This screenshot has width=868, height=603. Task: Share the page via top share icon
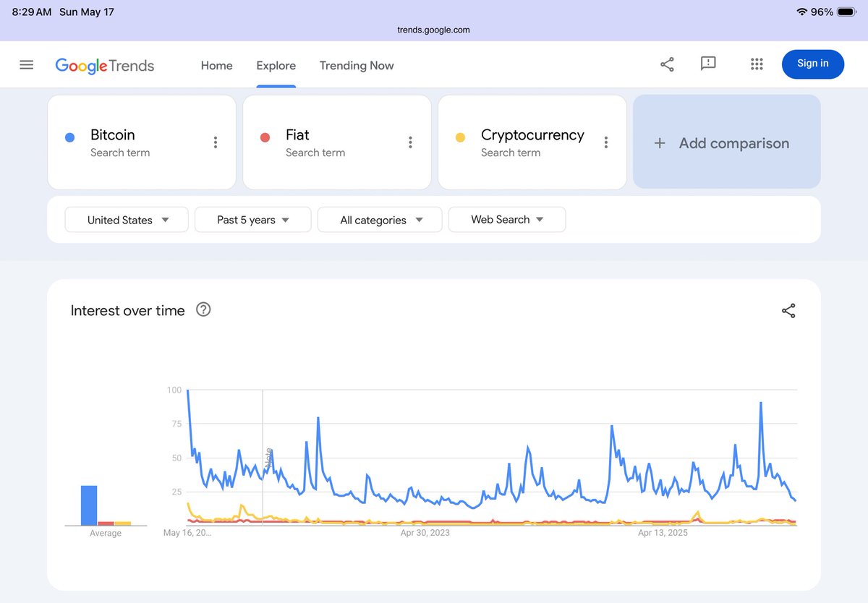click(667, 64)
